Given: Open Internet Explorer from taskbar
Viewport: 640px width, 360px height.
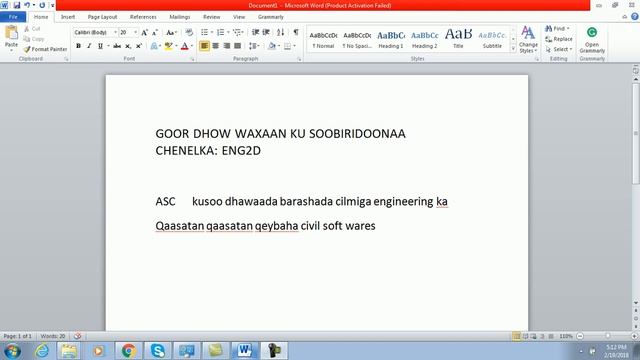Looking at the screenshot, I should coord(42,351).
